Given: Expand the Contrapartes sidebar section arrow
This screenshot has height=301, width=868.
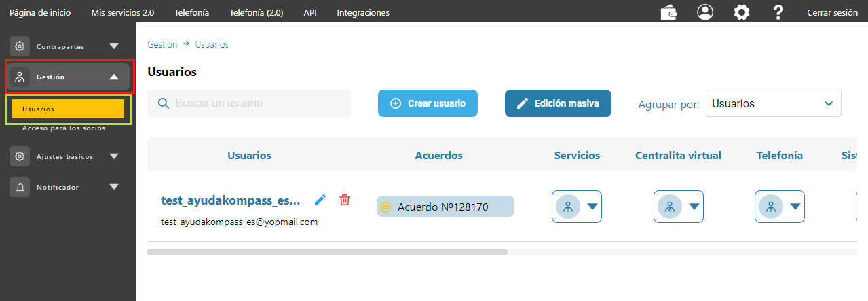Looking at the screenshot, I should pos(114,47).
